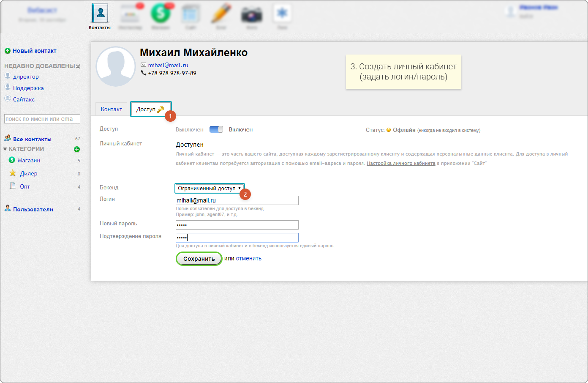The height and width of the screenshot is (383, 588).
Task: Click the green plus icon next to Новый контакт
Action: pos(8,51)
